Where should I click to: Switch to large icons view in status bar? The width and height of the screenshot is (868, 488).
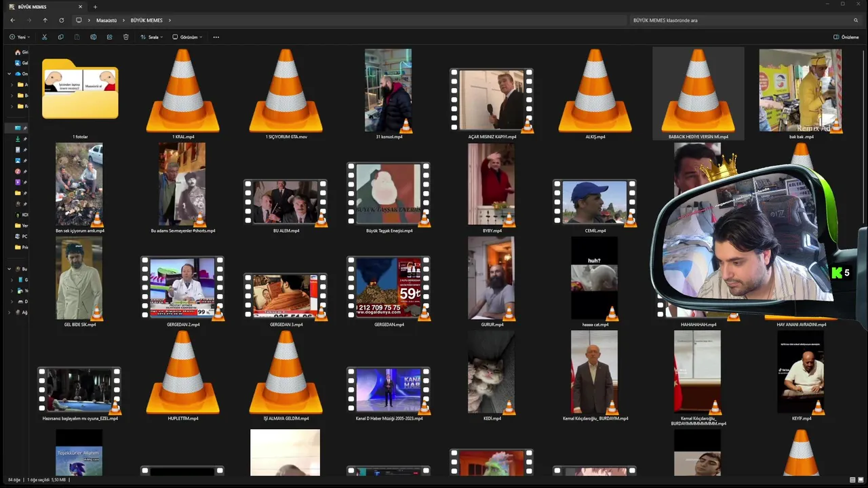click(861, 480)
